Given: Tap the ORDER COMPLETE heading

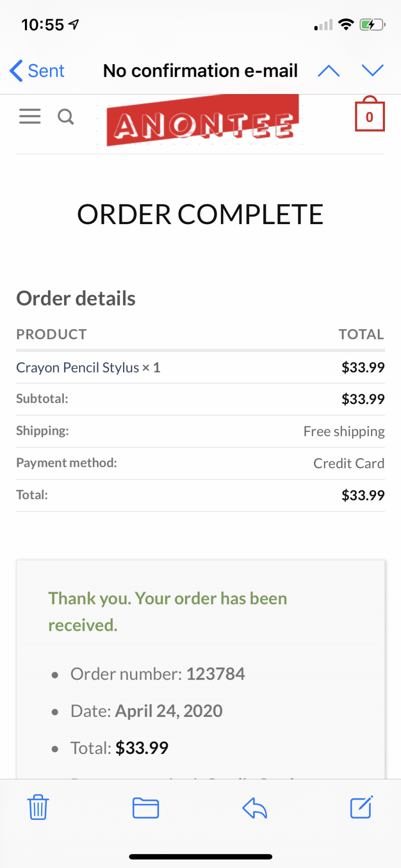Looking at the screenshot, I should (x=200, y=214).
